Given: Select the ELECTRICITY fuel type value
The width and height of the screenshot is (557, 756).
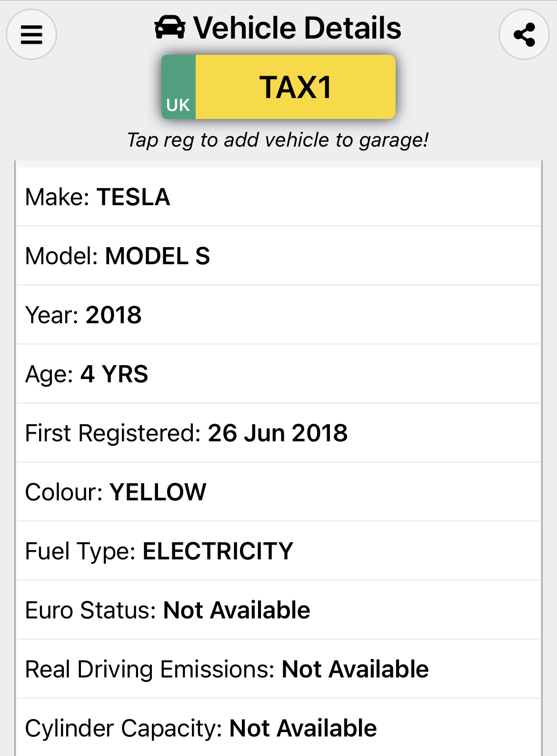Looking at the screenshot, I should [218, 551].
